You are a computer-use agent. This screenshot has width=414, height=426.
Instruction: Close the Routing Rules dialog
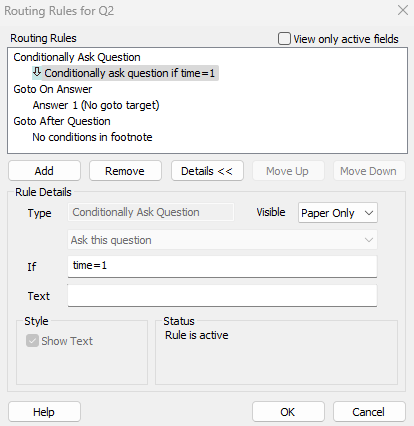click(403, 10)
